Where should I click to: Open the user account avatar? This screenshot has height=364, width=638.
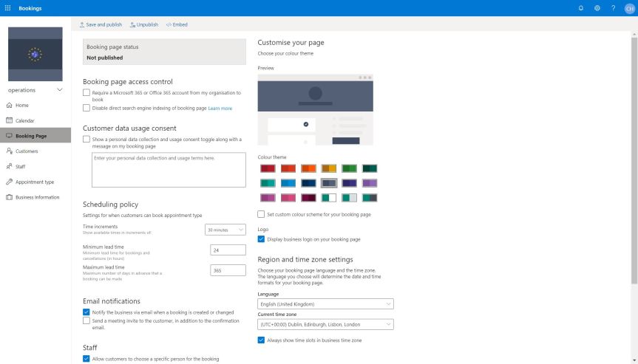click(629, 7)
